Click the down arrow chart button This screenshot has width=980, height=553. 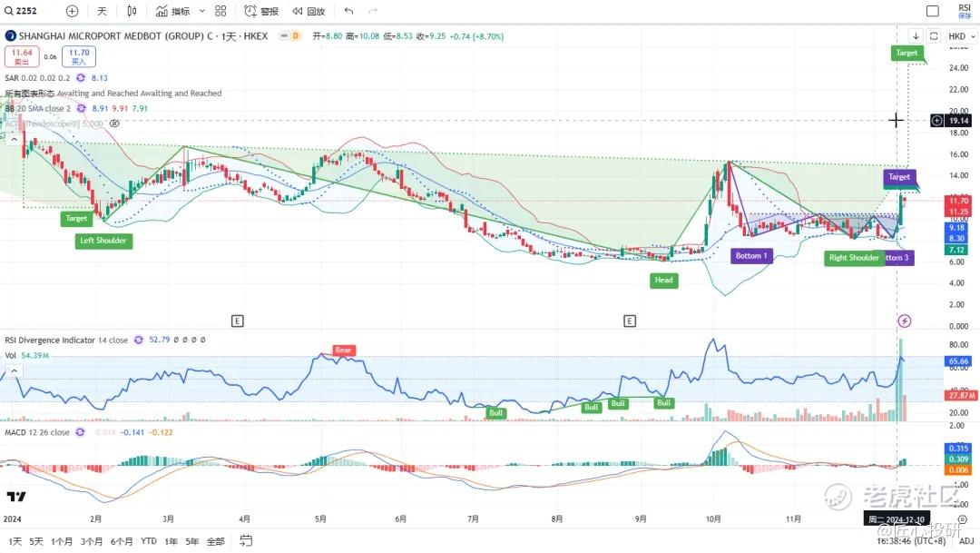[916, 36]
